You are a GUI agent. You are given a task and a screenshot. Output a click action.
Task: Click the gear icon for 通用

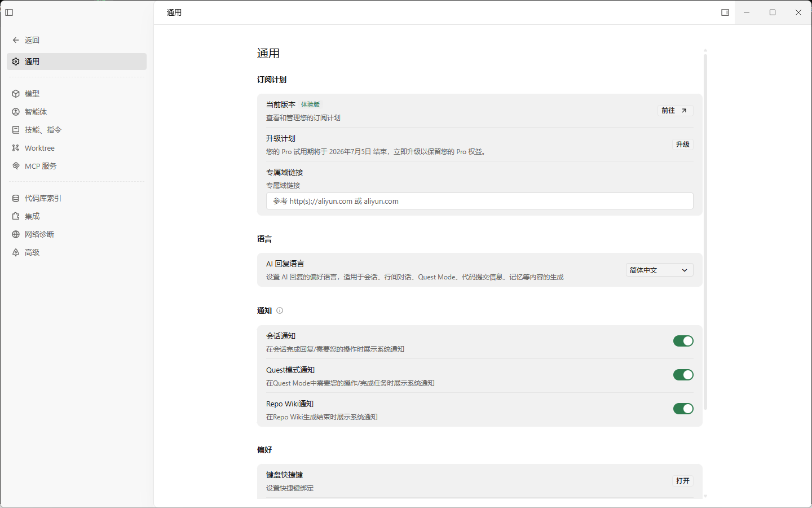16,62
